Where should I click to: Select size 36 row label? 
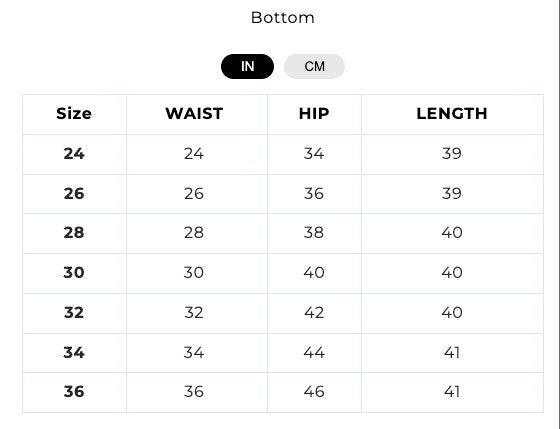coord(74,392)
